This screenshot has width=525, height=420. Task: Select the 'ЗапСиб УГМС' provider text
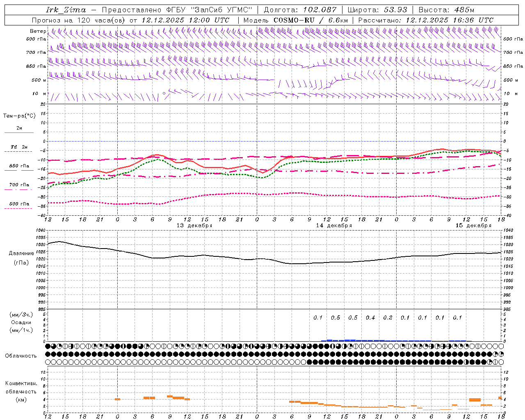coord(222,10)
